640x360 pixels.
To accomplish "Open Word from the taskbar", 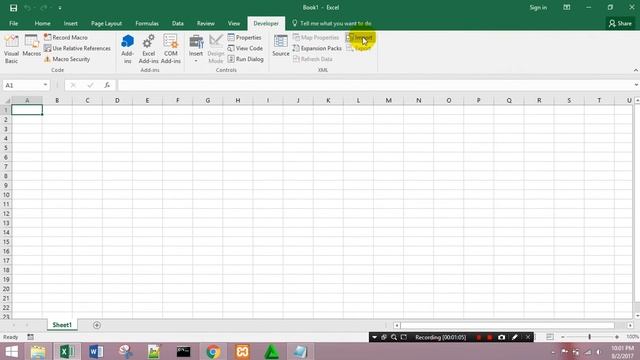I will pyautogui.click(x=96, y=351).
